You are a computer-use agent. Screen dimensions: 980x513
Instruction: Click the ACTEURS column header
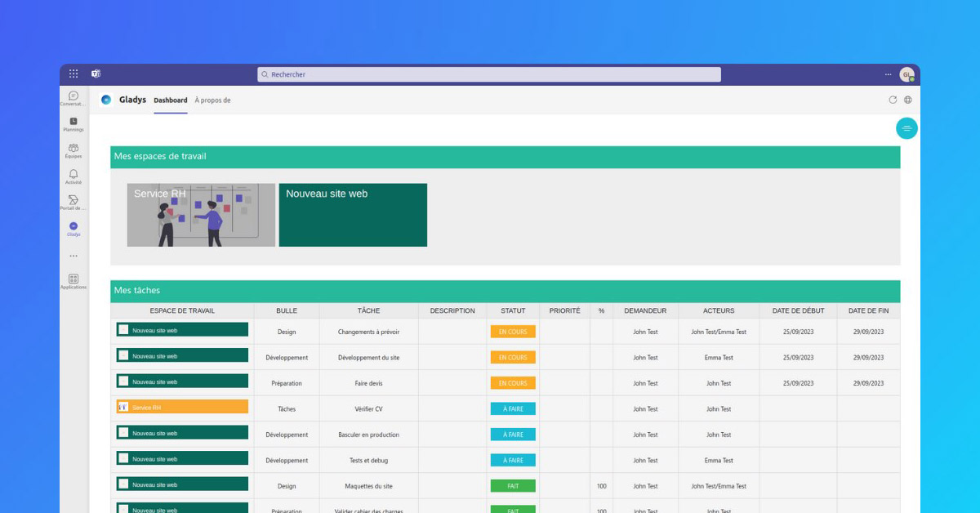pyautogui.click(x=719, y=310)
